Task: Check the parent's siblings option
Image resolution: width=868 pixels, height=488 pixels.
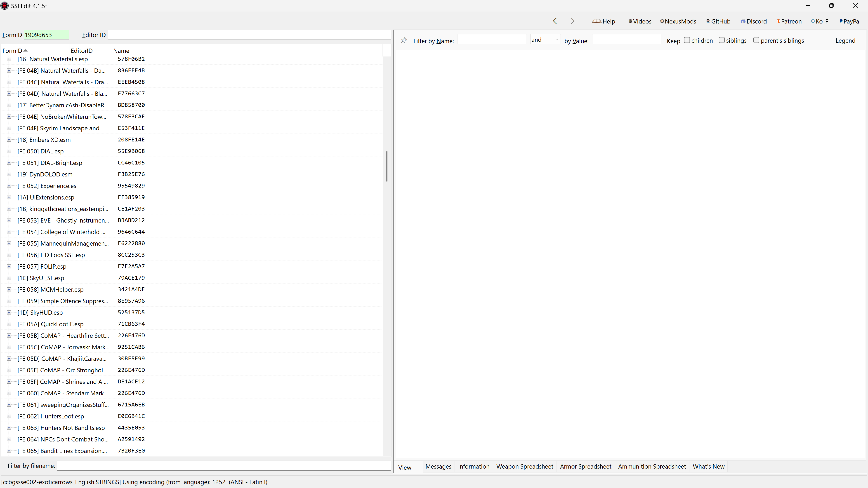Action: click(x=756, y=40)
